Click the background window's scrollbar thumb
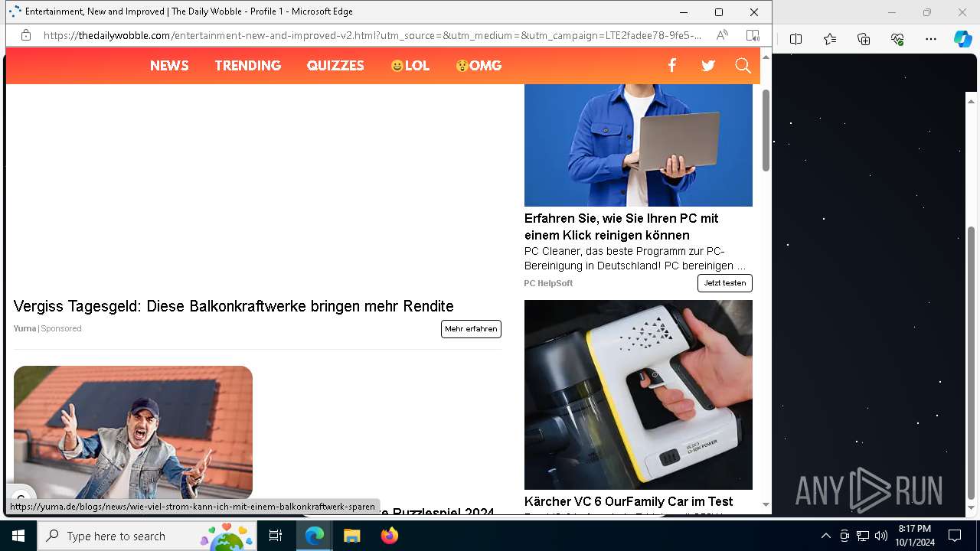This screenshot has height=551, width=980. (972, 363)
